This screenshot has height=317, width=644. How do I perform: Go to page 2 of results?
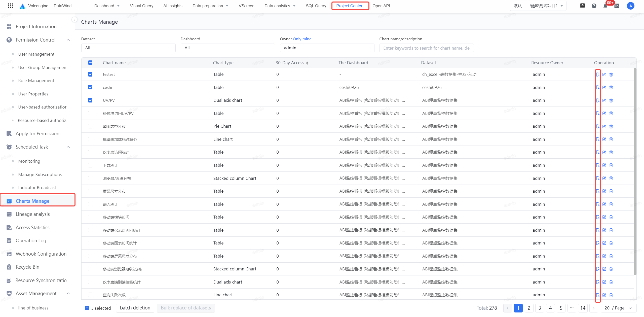pyautogui.click(x=529, y=308)
